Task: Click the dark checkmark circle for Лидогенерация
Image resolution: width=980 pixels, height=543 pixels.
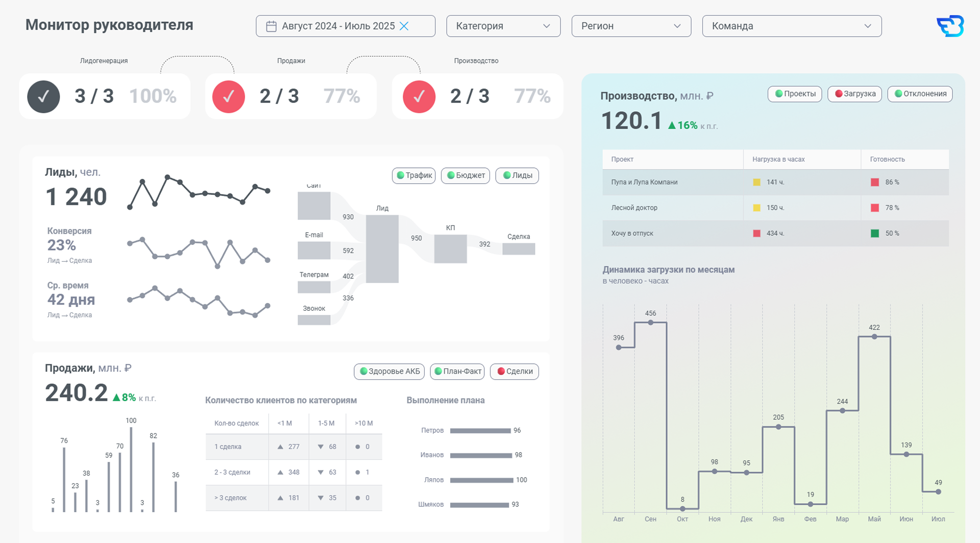Action: pyautogui.click(x=43, y=96)
